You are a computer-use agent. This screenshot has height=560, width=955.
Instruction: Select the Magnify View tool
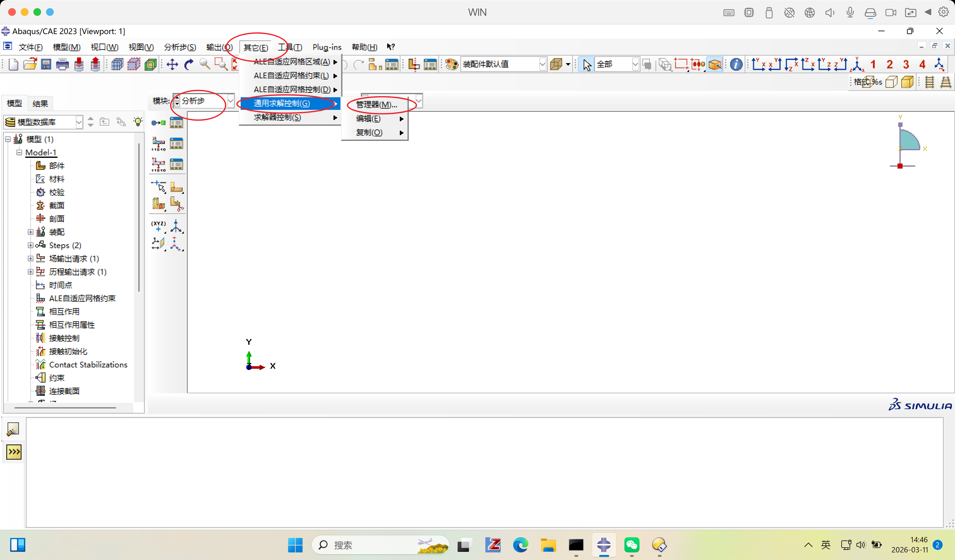[205, 64]
